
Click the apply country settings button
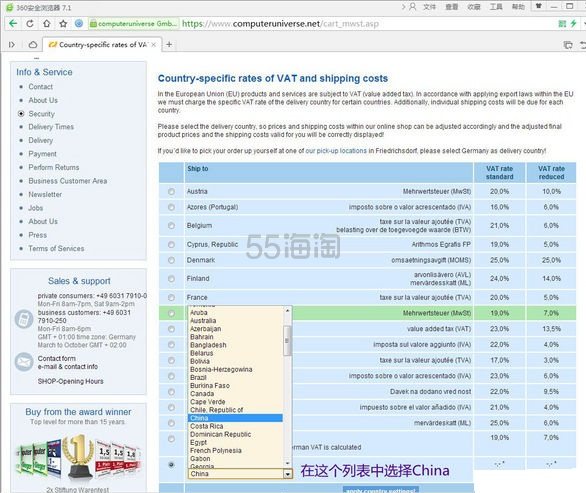381,490
